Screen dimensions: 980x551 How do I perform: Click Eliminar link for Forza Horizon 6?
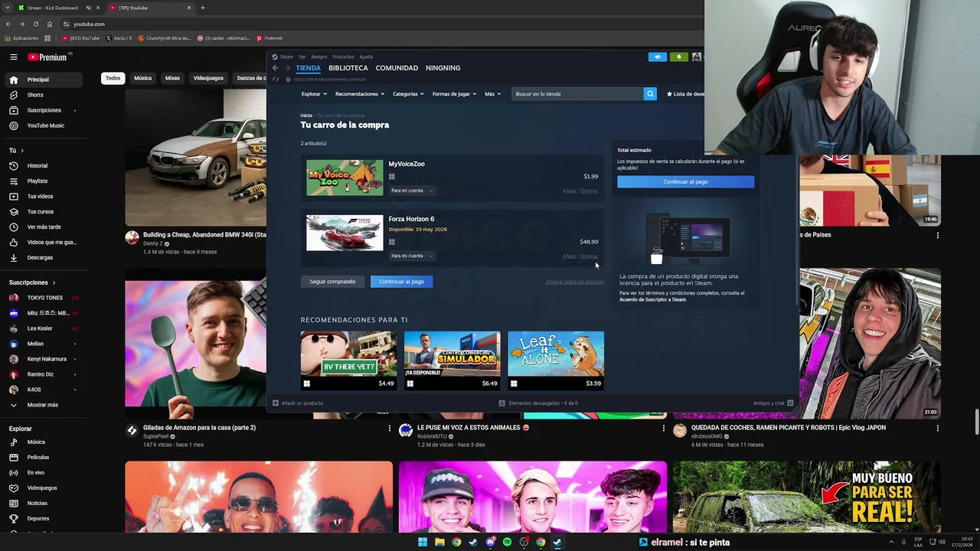point(590,256)
